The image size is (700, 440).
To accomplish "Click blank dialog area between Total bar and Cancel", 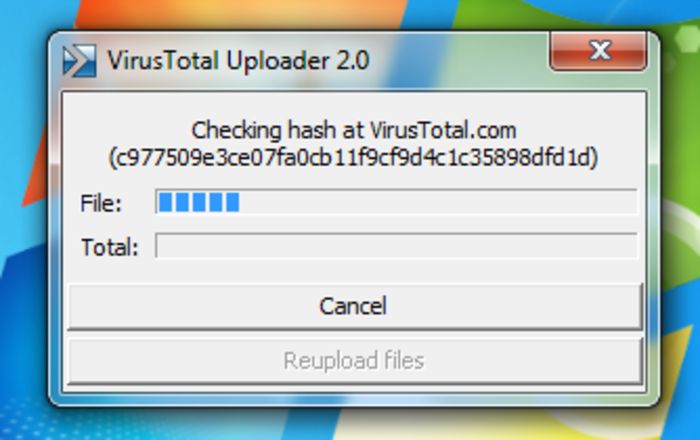I will [x=355, y=270].
